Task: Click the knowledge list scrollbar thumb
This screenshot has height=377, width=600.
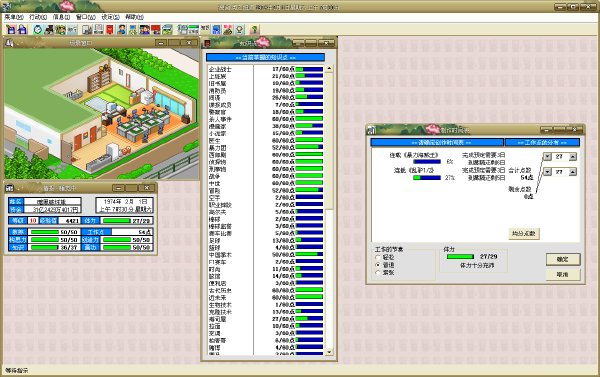Action: (x=329, y=141)
